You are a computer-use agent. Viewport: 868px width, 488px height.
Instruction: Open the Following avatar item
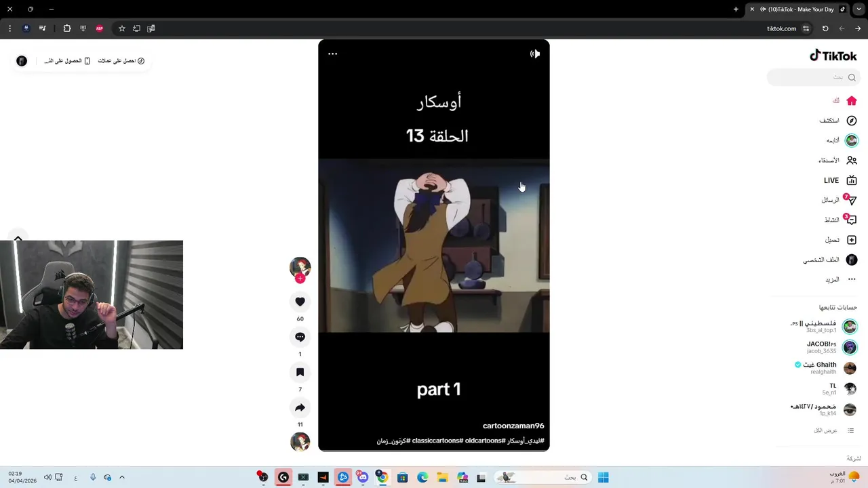[x=852, y=140]
